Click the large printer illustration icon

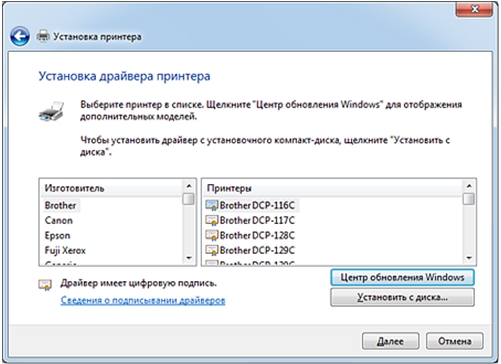click(x=51, y=111)
